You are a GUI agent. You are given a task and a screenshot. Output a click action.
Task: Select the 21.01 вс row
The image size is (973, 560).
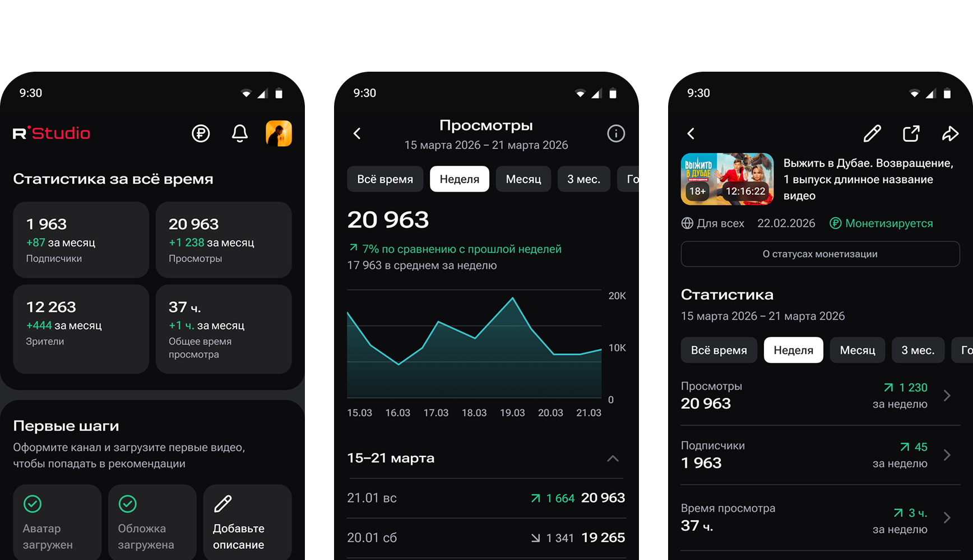tap(486, 498)
